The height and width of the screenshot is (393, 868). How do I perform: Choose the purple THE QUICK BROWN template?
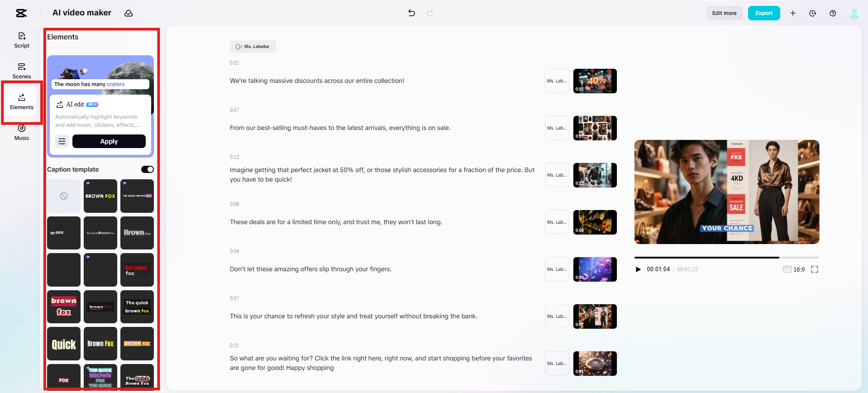[x=100, y=377]
